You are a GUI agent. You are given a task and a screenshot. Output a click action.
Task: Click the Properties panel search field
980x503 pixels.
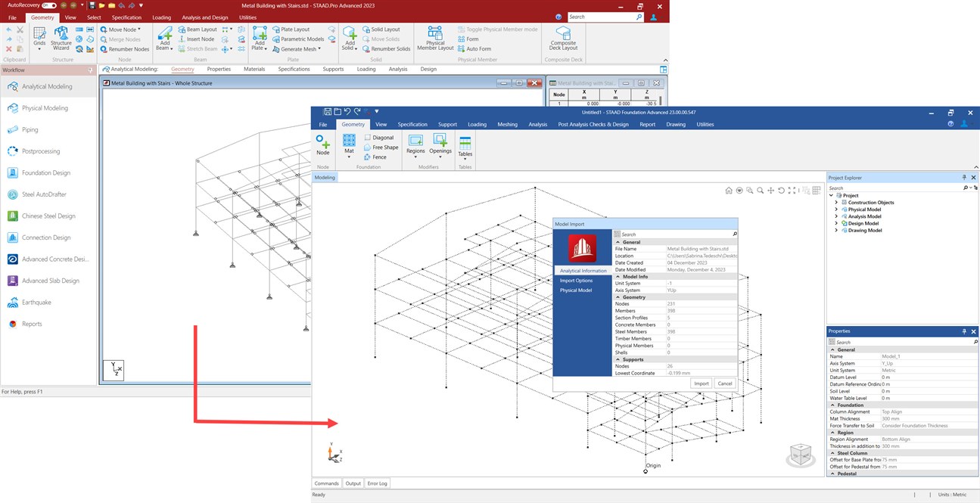[901, 342]
